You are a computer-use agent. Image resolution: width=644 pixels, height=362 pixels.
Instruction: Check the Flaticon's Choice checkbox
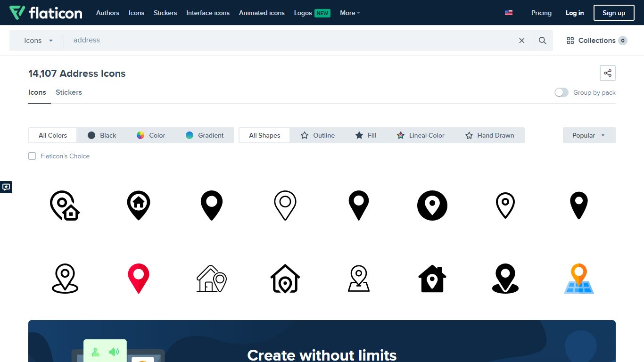point(32,156)
